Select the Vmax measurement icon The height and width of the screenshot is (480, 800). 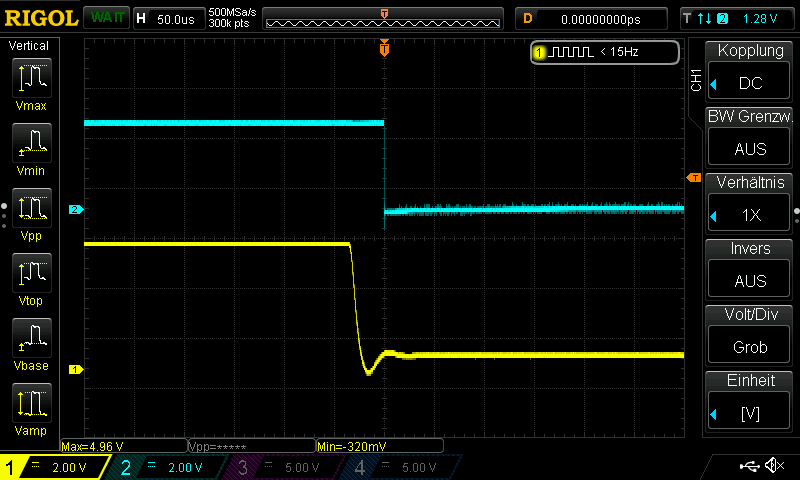click(x=32, y=78)
